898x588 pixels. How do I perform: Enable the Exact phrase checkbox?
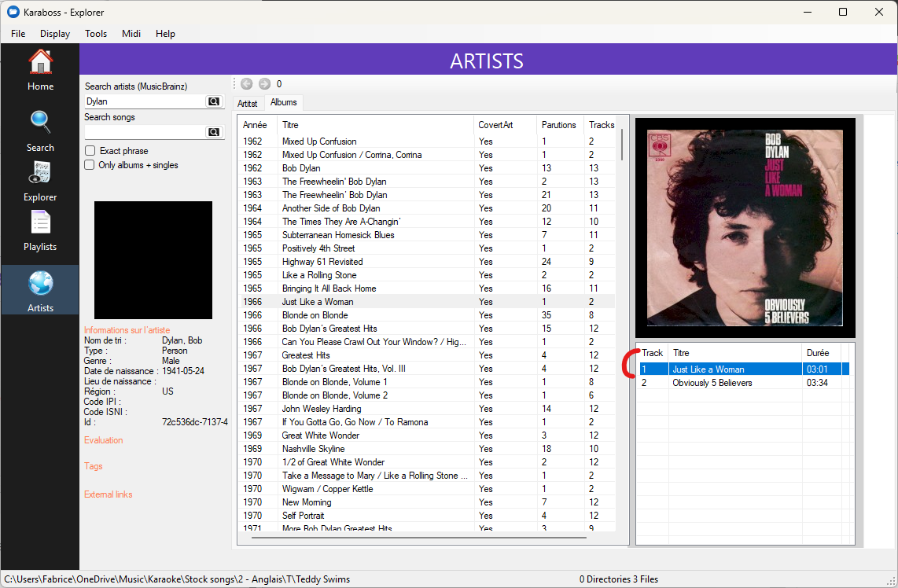[x=90, y=151]
